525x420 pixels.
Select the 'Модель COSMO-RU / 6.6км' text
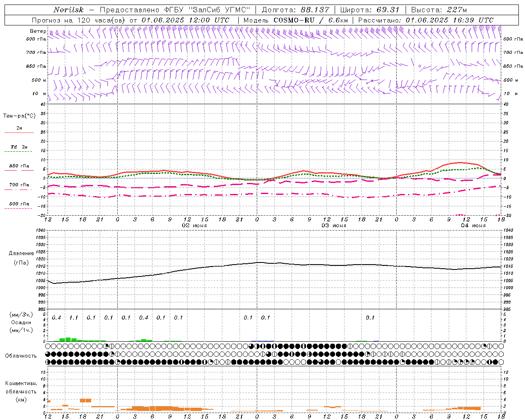[296, 20]
